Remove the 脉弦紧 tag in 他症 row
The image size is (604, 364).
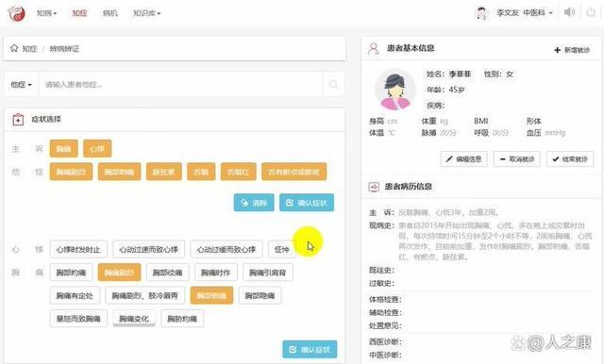click(163, 172)
